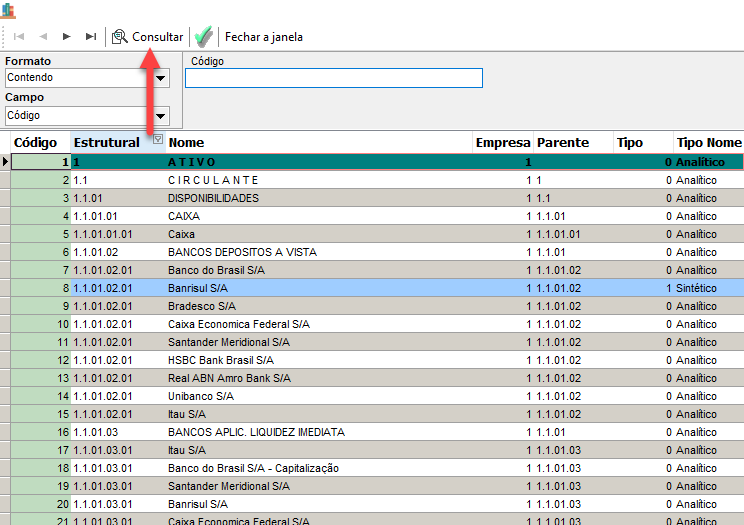
Task: Sort by the Nome column header
Action: [x=186, y=143]
